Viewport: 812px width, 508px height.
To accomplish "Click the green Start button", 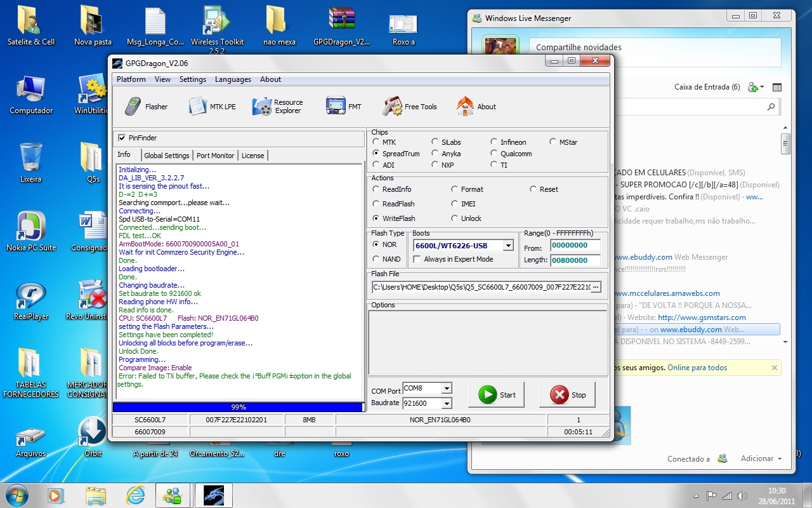I will (497, 394).
